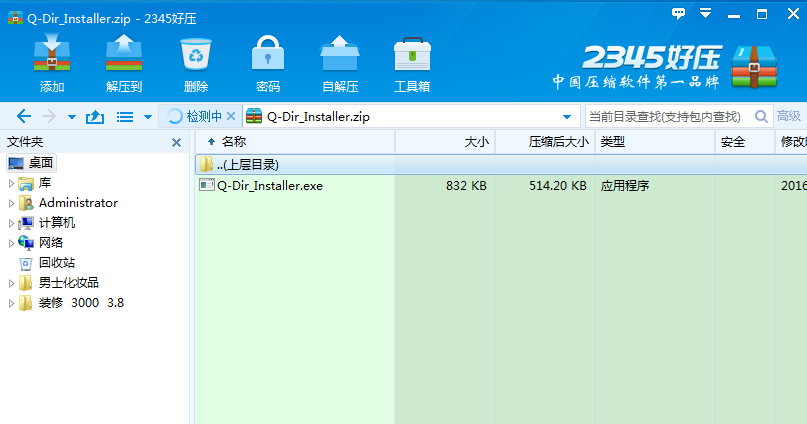The width and height of the screenshot is (807, 424).
Task: Click the title bar app icon
Action: (x=15, y=18)
